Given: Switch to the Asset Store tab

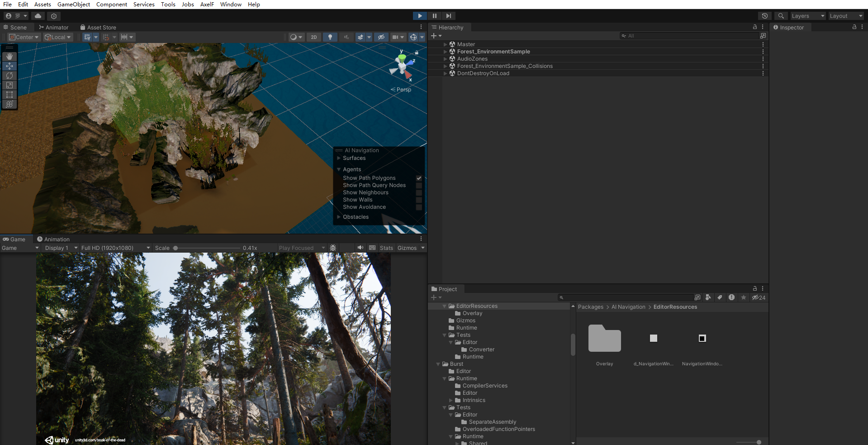Looking at the screenshot, I should pyautogui.click(x=98, y=27).
